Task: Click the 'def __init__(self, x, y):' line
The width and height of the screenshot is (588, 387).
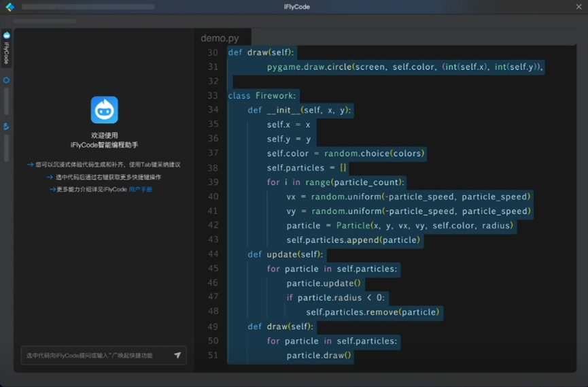Action: click(299, 110)
